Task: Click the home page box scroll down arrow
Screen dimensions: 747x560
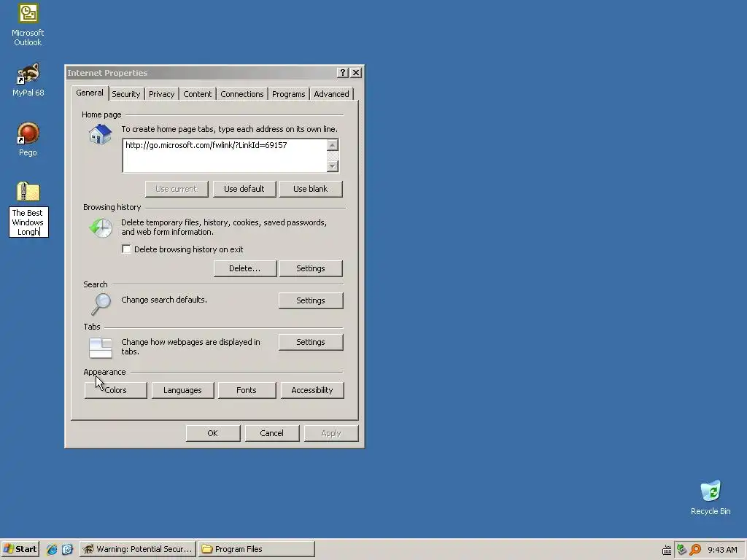Action: pos(333,166)
